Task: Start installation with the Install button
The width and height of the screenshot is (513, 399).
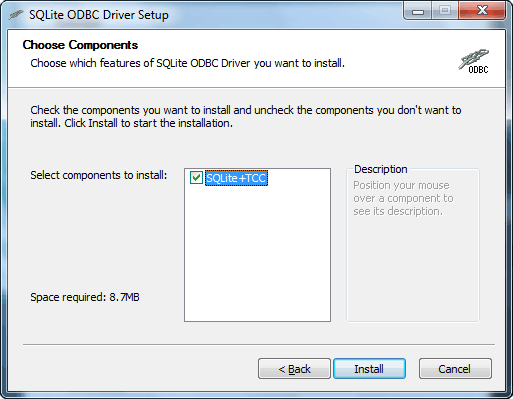Action: (x=369, y=369)
